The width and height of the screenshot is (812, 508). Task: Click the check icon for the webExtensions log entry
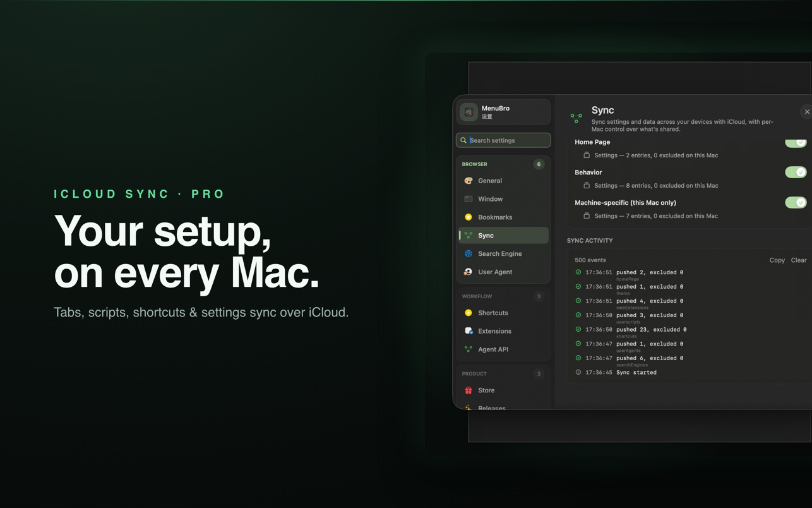pyautogui.click(x=578, y=301)
